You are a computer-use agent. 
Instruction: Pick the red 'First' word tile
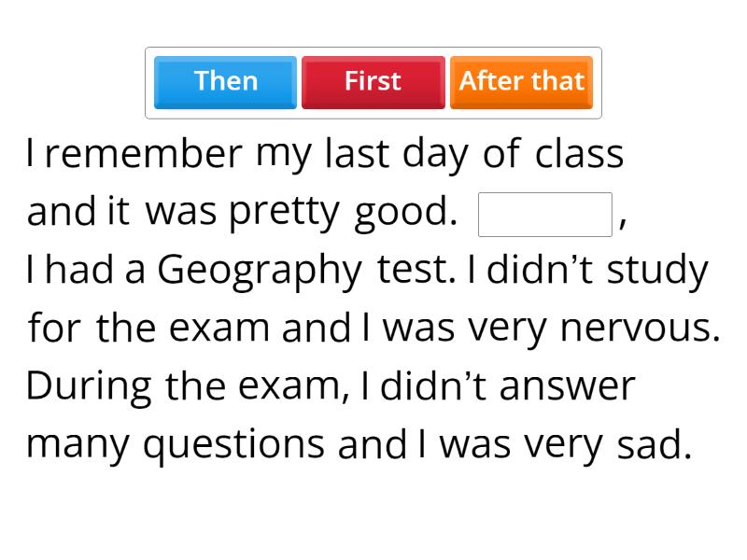(x=373, y=82)
